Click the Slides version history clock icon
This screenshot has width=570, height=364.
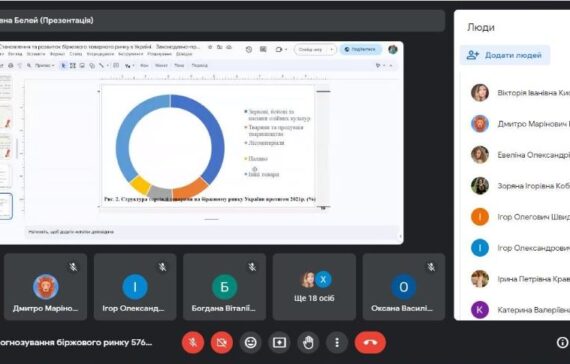coord(249,49)
